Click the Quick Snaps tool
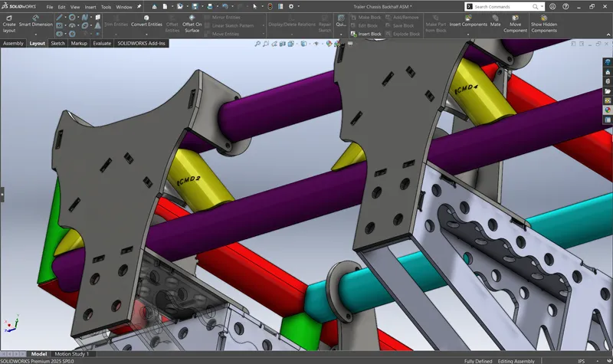 (x=341, y=21)
